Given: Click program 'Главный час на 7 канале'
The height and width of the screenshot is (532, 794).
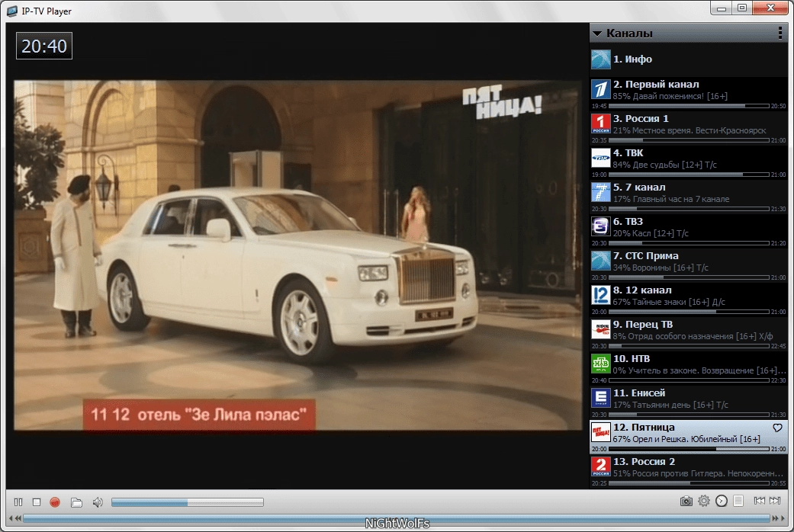Looking at the screenshot, I should pyautogui.click(x=680, y=200).
